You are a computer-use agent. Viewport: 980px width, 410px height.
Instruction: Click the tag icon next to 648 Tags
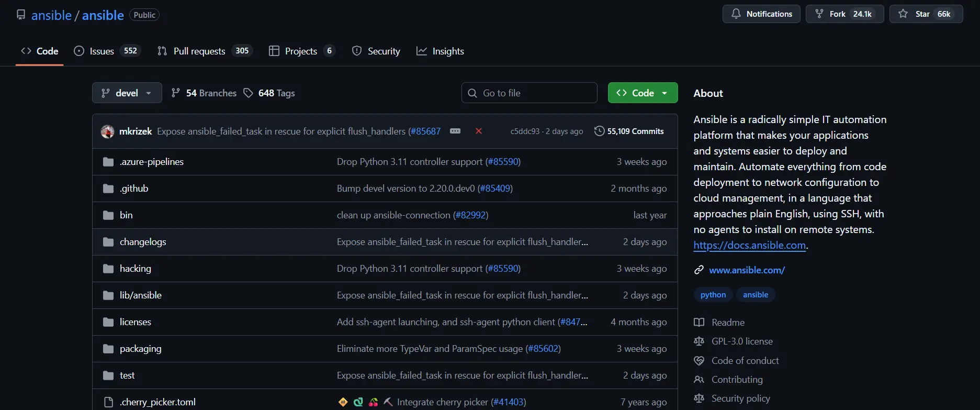(x=249, y=93)
